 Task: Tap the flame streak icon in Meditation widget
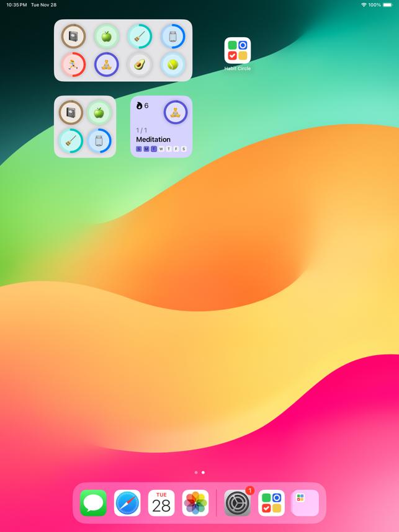tap(139, 106)
